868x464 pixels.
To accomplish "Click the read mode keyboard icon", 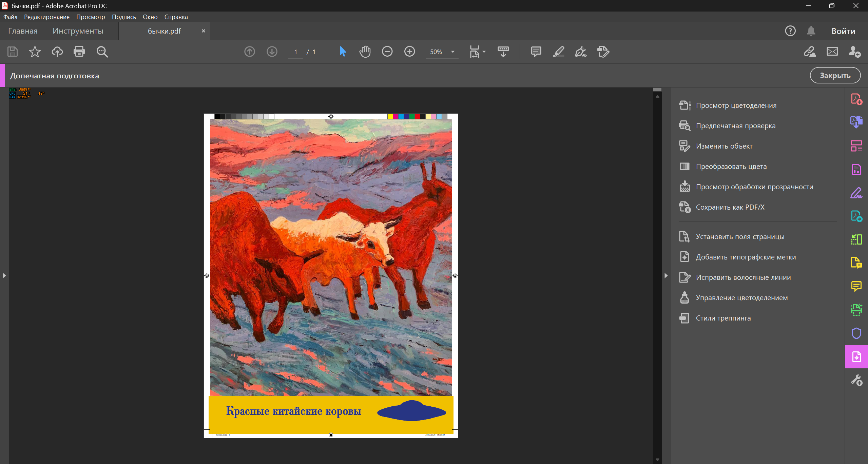I will [x=503, y=52].
